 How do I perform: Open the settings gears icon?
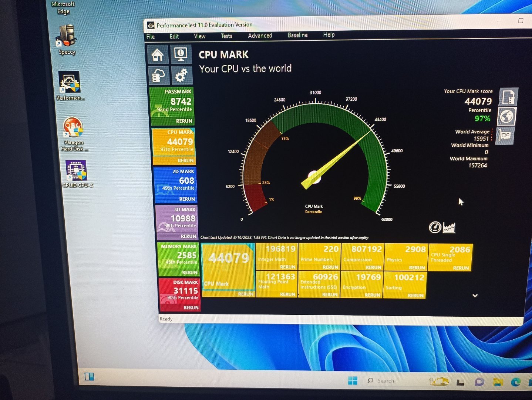coord(181,76)
